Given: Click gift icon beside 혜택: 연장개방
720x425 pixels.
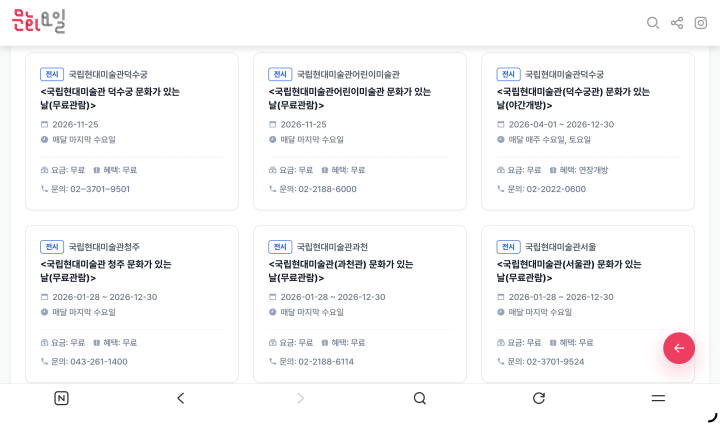Looking at the screenshot, I should coord(553,170).
